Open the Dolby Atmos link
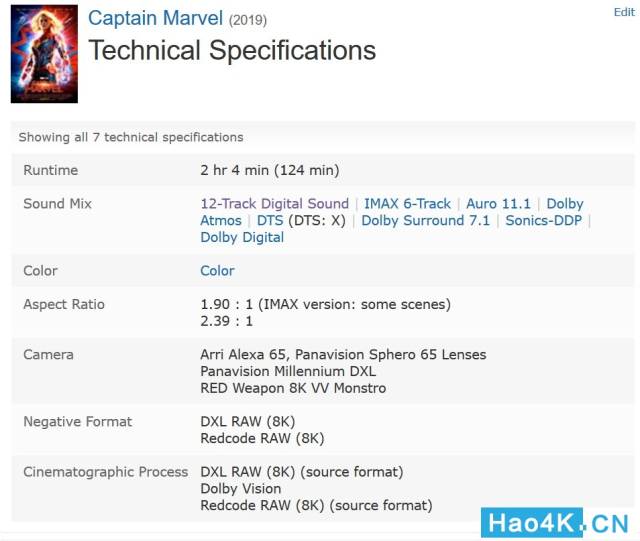This screenshot has width=640, height=541. click(x=220, y=220)
